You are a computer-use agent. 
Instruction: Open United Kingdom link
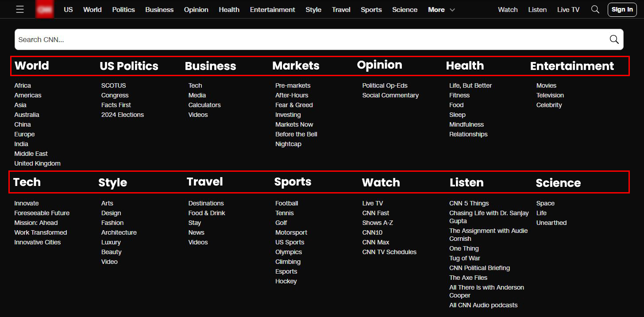[37, 163]
